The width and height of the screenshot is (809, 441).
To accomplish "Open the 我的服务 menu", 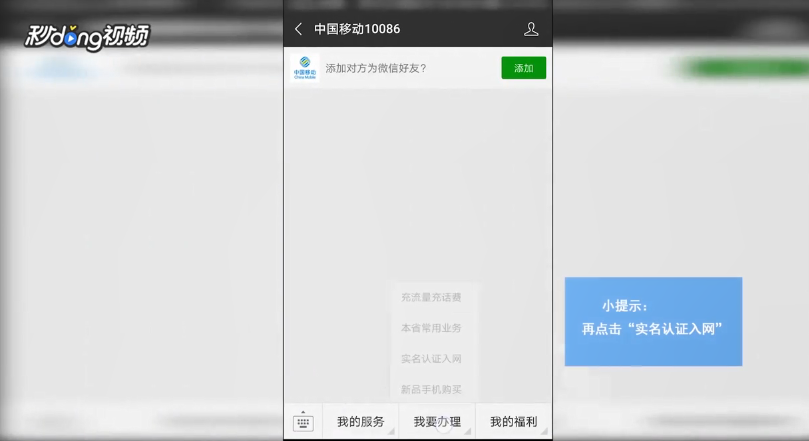I will click(361, 422).
